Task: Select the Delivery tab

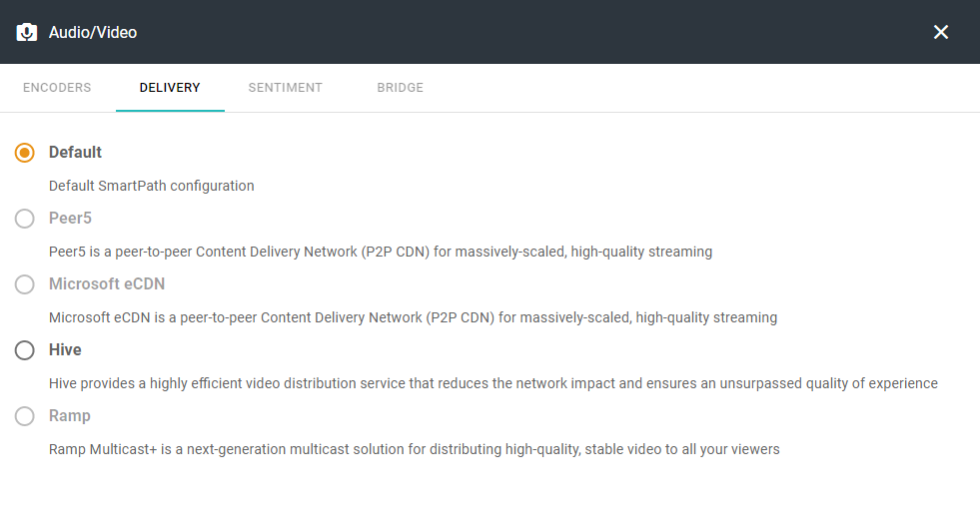Action: tap(170, 88)
